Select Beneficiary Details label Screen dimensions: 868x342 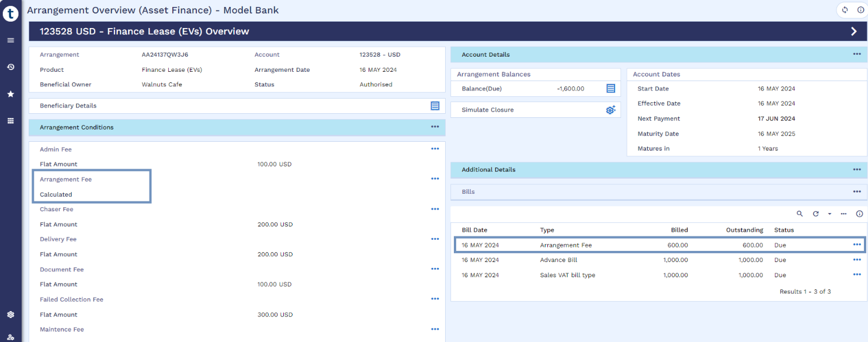coord(68,106)
